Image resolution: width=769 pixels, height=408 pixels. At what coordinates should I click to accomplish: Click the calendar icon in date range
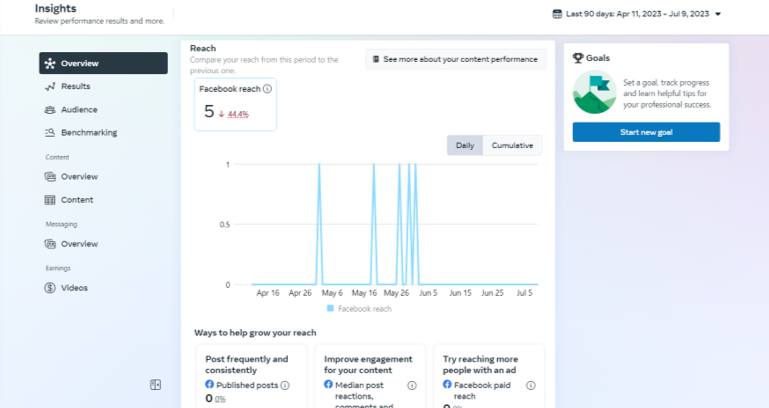pyautogui.click(x=557, y=14)
